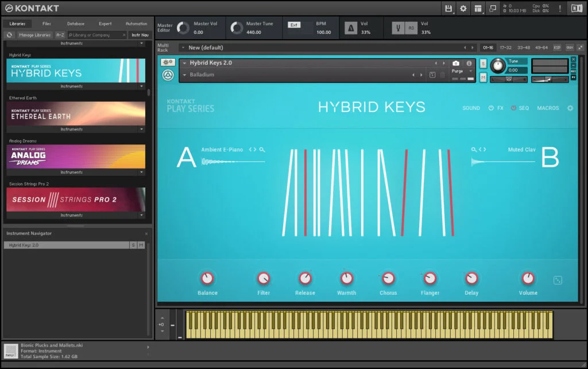The image size is (588, 369).
Task: Open the save files menu icon
Action: [448, 8]
